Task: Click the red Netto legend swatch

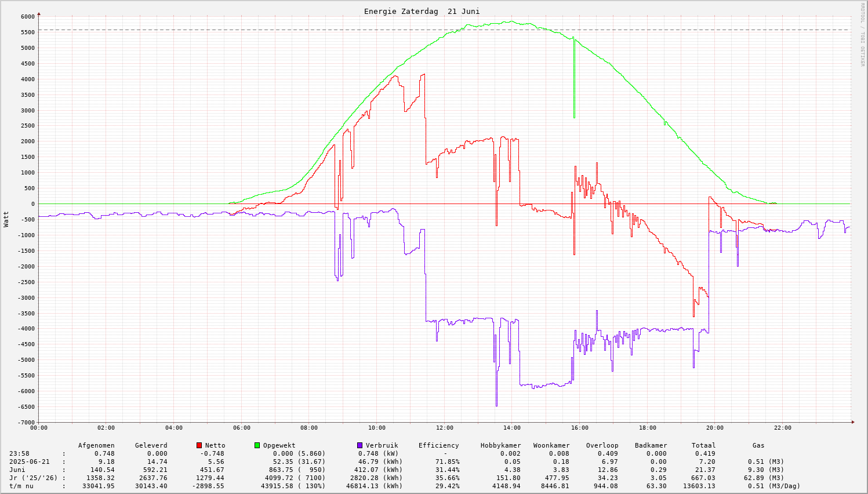Action: [x=199, y=445]
